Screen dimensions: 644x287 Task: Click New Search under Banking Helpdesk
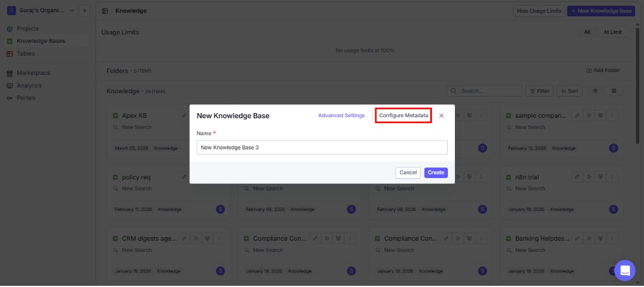530,250
